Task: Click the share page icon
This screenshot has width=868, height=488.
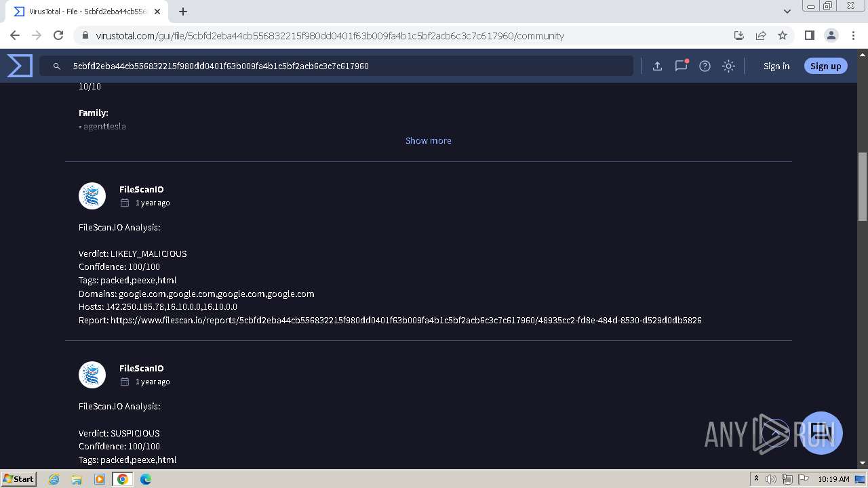Action: click(x=761, y=35)
